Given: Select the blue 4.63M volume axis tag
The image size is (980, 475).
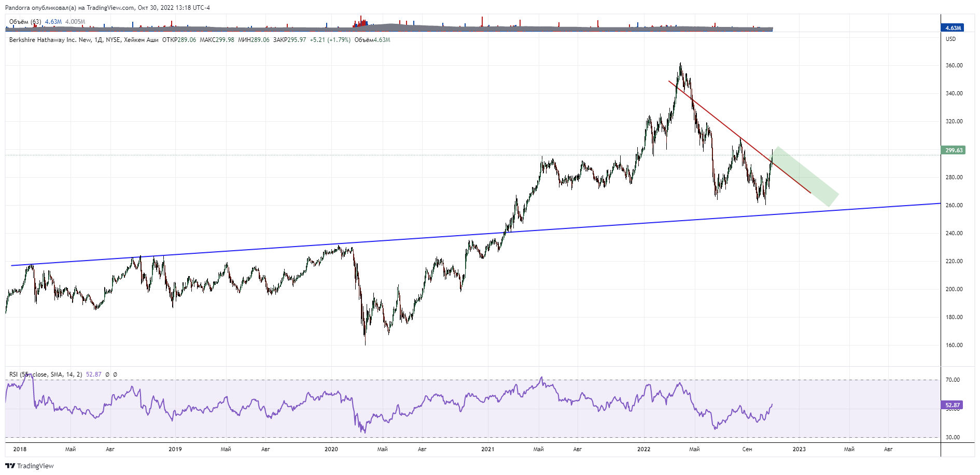Looking at the screenshot, I should [x=953, y=28].
